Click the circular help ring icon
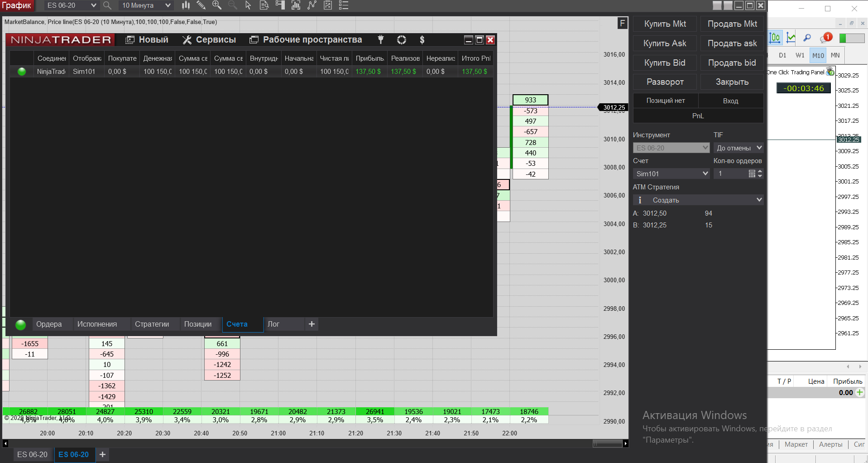 (402, 40)
